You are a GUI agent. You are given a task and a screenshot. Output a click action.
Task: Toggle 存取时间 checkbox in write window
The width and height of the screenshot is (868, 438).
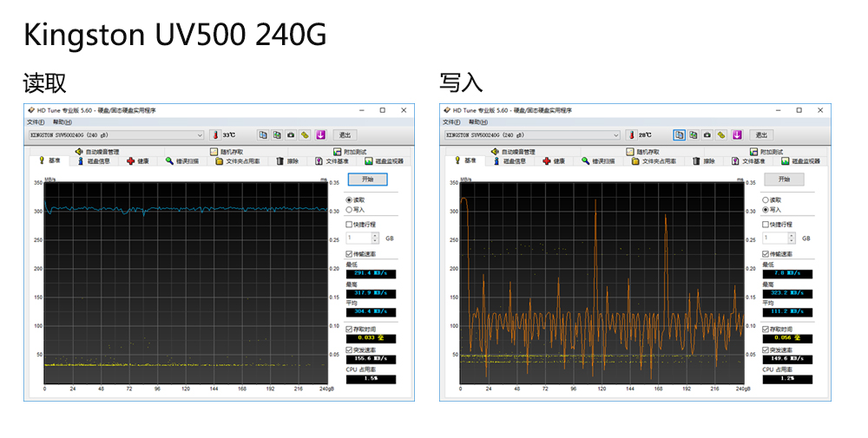tap(765, 329)
